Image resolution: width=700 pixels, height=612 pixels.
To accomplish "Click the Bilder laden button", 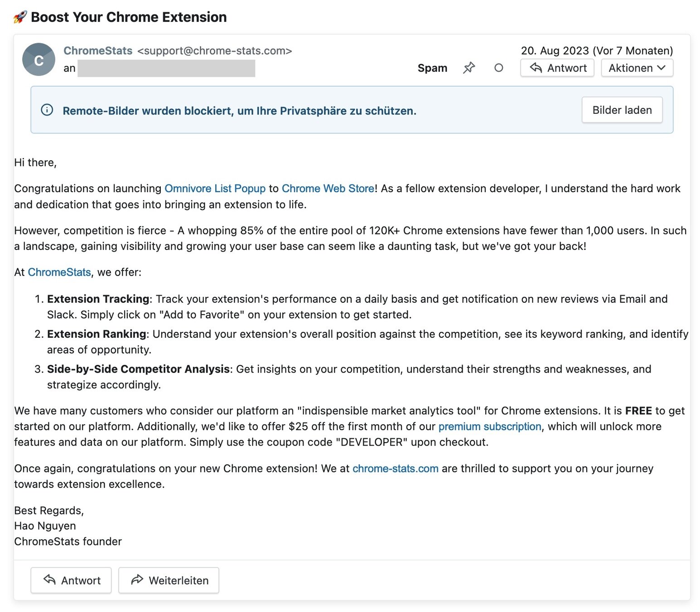I will (x=622, y=110).
